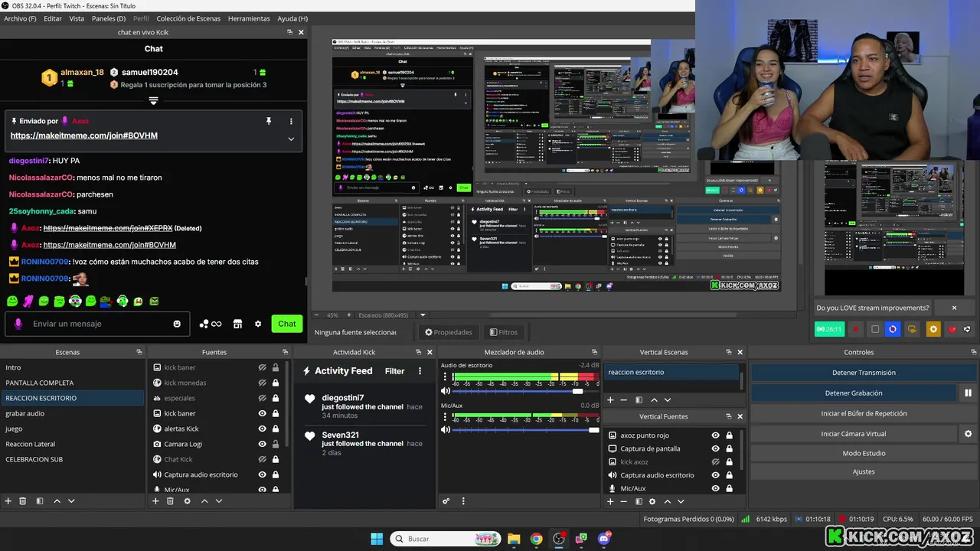Hide the alertas Kick source
The image size is (980, 551).
(x=263, y=429)
